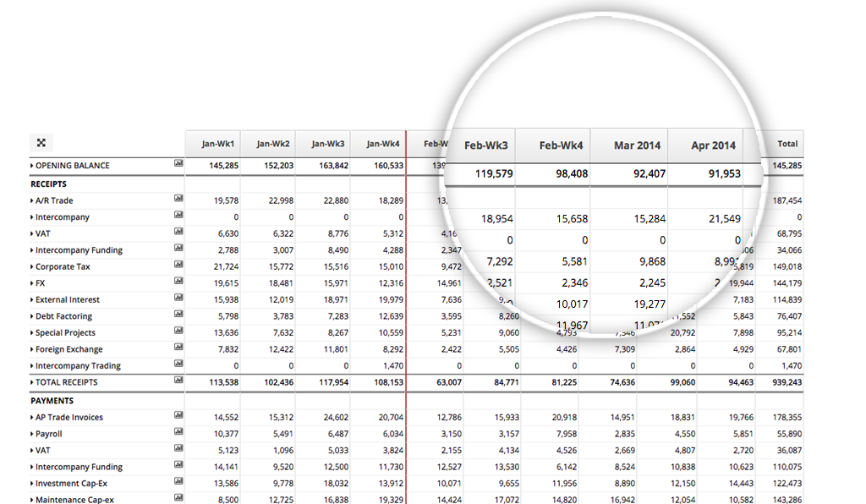866x504 pixels.
Task: Click the RECEIPTS section heading
Action: click(48, 184)
